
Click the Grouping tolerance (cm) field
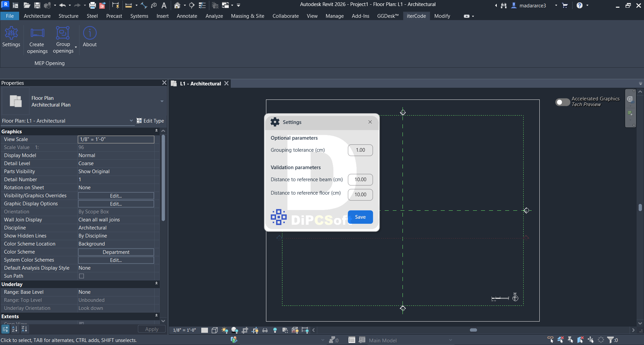(x=360, y=150)
